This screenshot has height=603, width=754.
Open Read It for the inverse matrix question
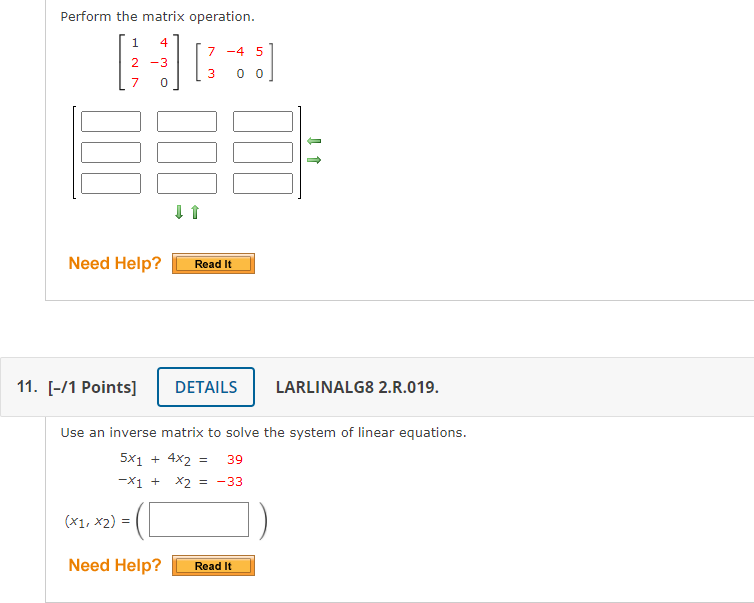pos(214,565)
